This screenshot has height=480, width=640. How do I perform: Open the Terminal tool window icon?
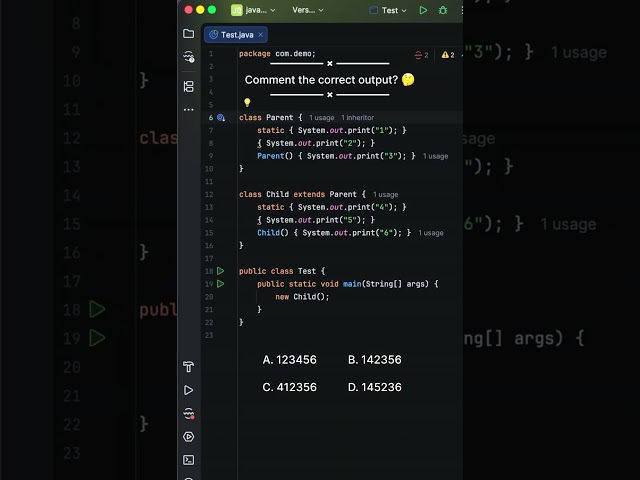click(x=189, y=460)
